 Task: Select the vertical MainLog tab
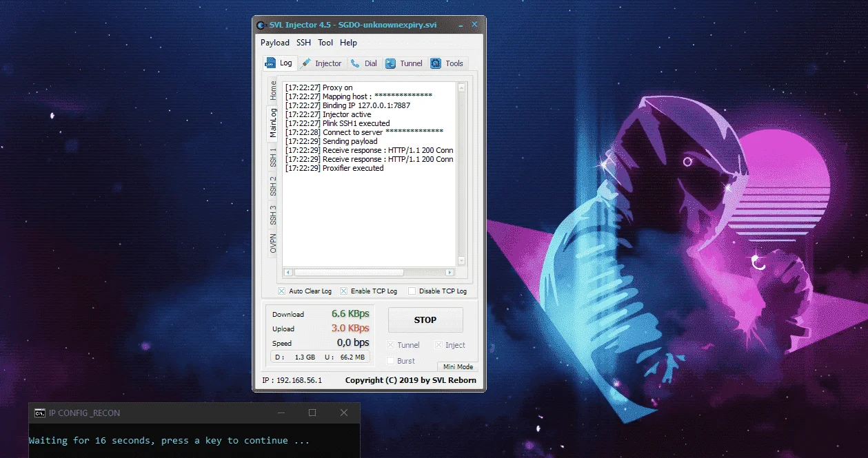(x=273, y=123)
